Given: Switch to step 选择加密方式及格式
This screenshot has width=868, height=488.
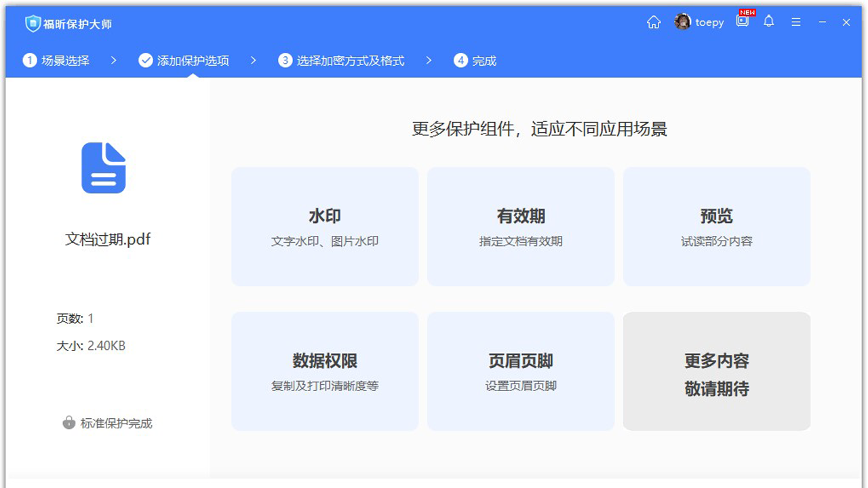Looking at the screenshot, I should tap(340, 60).
